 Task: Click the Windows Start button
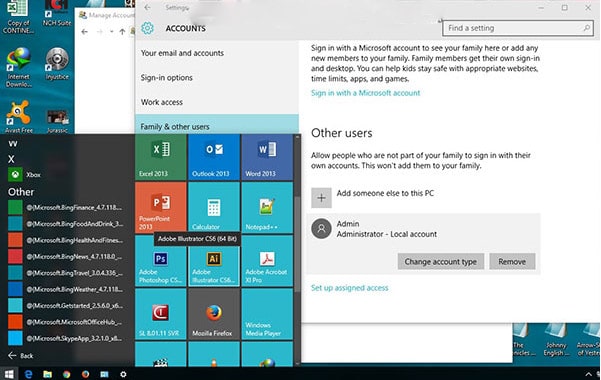click(x=9, y=374)
